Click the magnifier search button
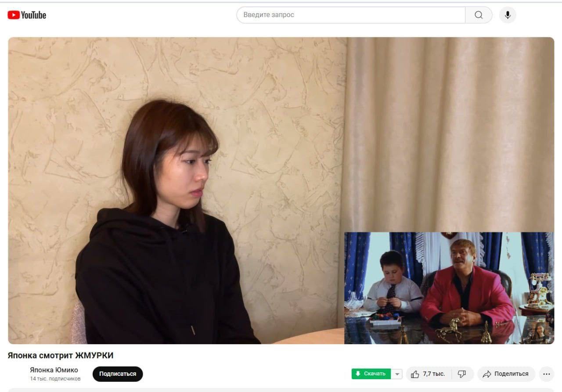Screen dimensions: 562x392 pos(479,15)
